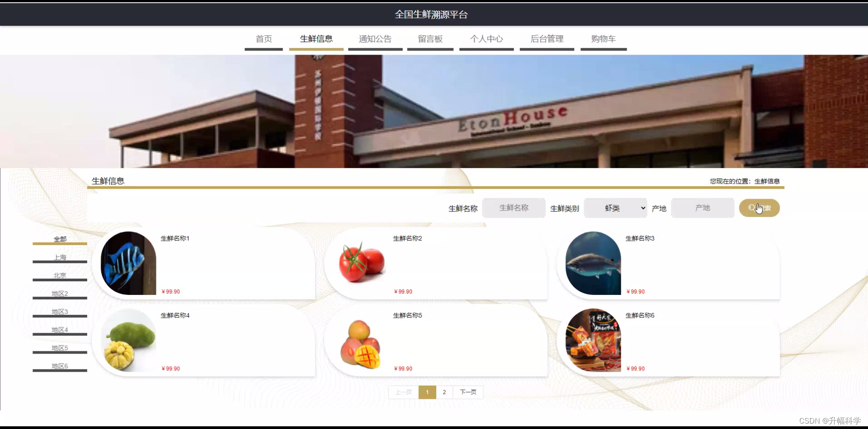Click the mango image of 生鲜名称5

point(361,344)
